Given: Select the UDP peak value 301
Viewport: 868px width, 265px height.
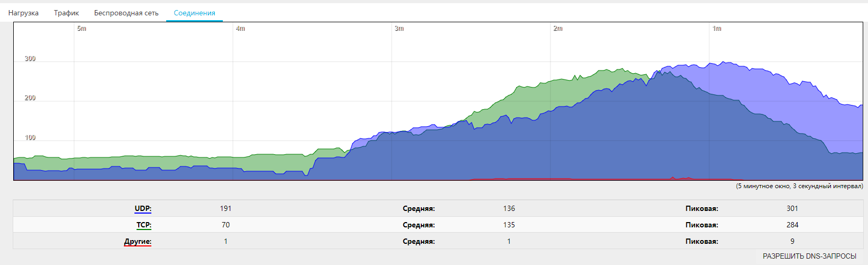Looking at the screenshot, I should [x=792, y=208].
